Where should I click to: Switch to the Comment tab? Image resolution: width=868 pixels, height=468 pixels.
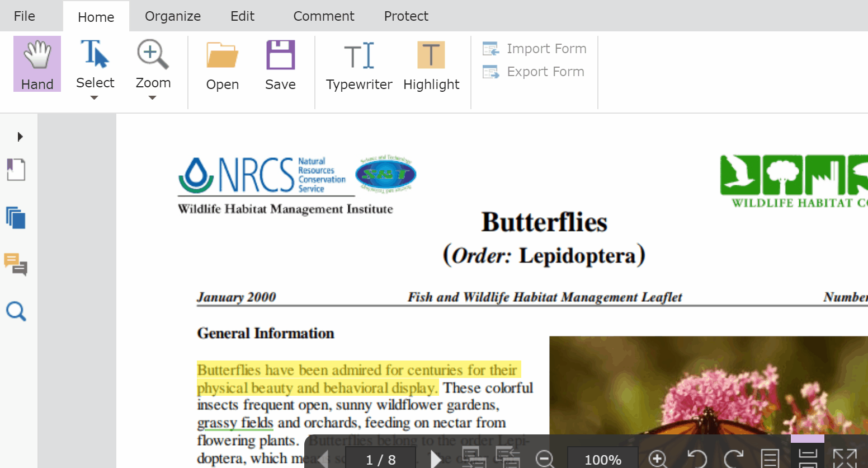click(324, 16)
